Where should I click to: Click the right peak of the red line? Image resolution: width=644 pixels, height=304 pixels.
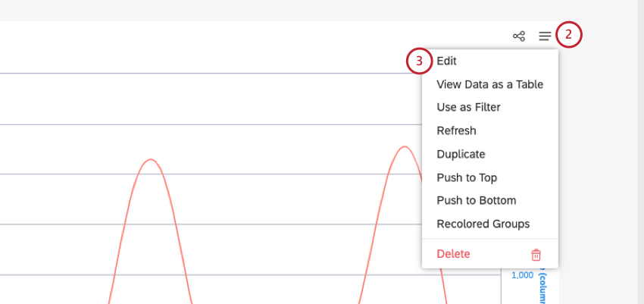402,146
